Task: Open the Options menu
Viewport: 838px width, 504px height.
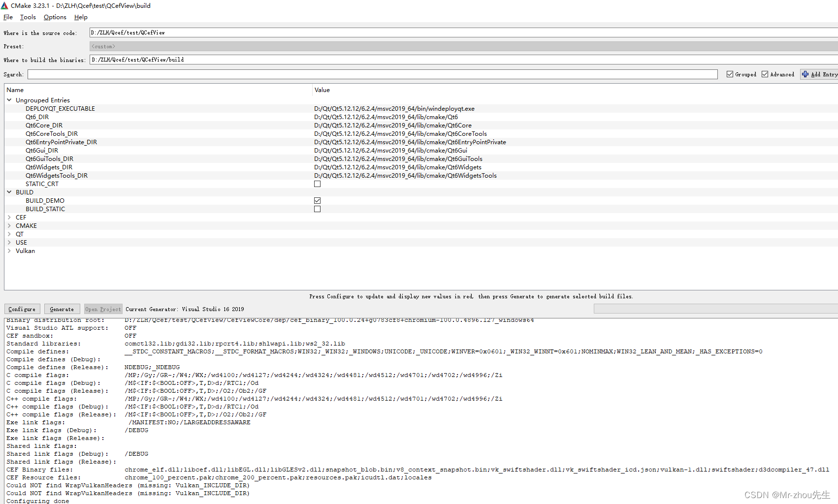Action: pyautogui.click(x=55, y=17)
